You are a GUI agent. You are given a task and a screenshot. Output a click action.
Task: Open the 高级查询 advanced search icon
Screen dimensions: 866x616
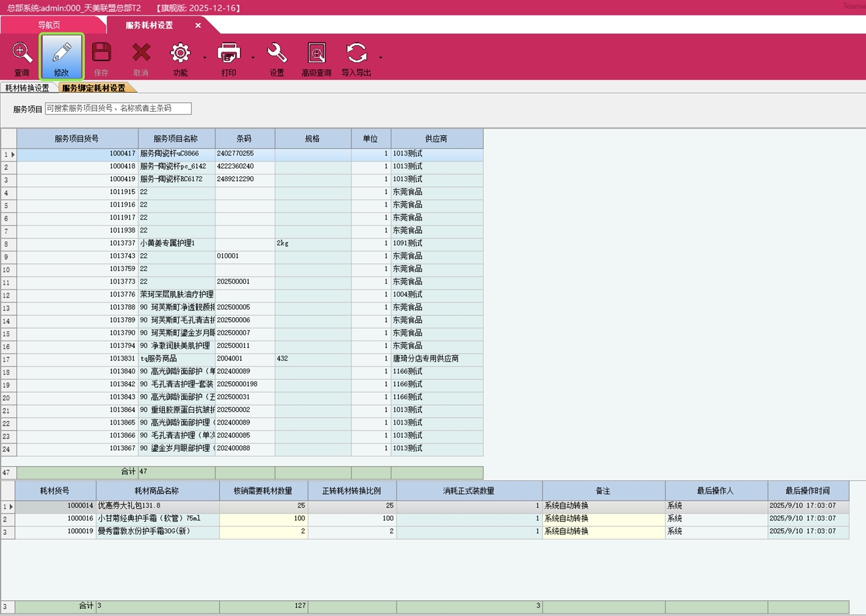316,54
